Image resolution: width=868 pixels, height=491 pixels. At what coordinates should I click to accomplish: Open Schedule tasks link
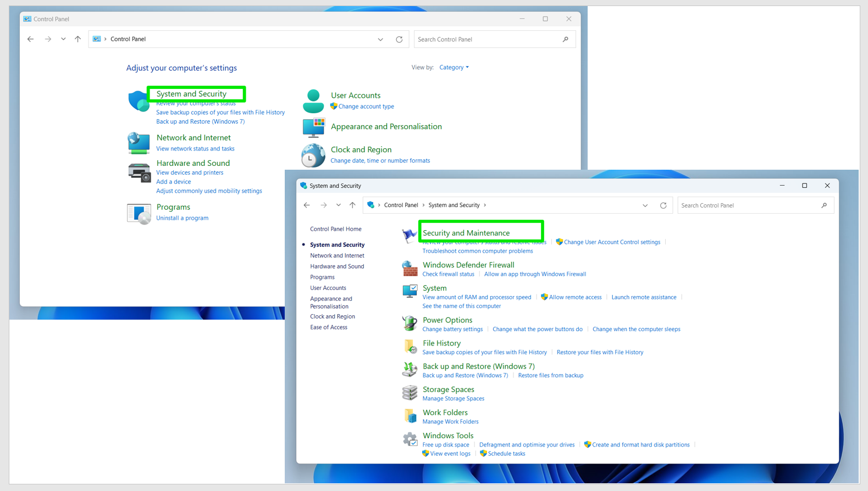506,454
